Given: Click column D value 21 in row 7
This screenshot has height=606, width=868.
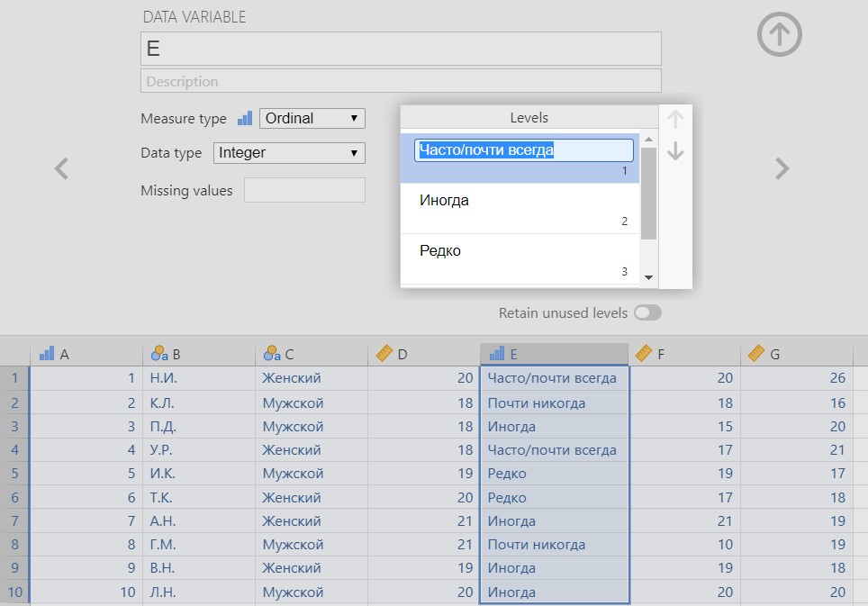Looking at the screenshot, I should tap(423, 520).
